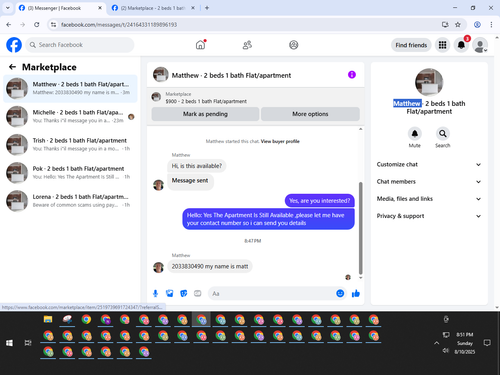Expand the Chat members section

(429, 182)
